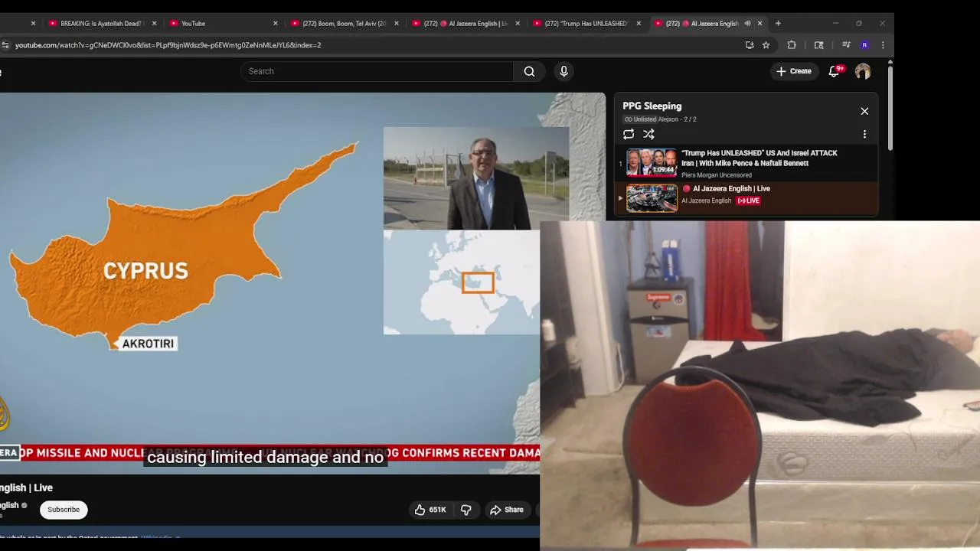Open Chrome's three-dot menu

(x=883, y=45)
